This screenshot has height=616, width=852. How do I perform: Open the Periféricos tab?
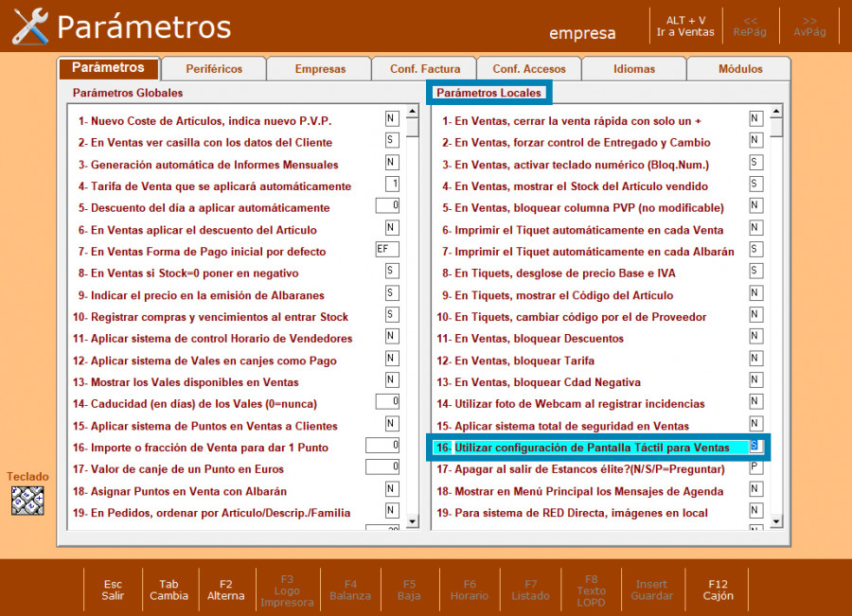pyautogui.click(x=213, y=69)
